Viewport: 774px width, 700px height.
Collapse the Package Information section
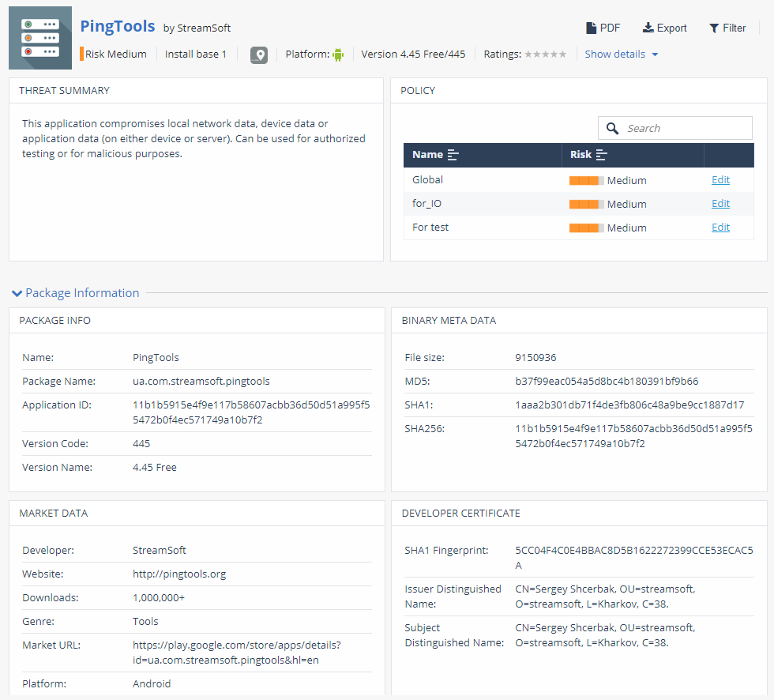point(17,293)
